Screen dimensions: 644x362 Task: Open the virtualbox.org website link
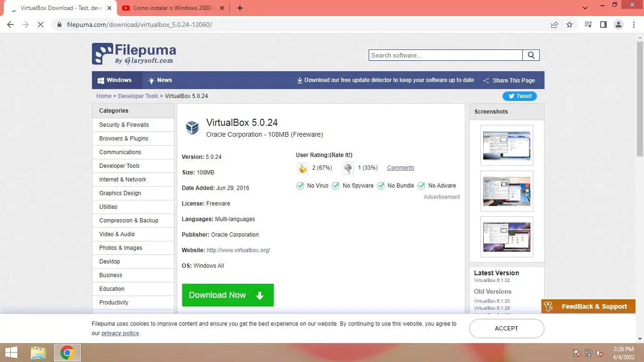[239, 250]
